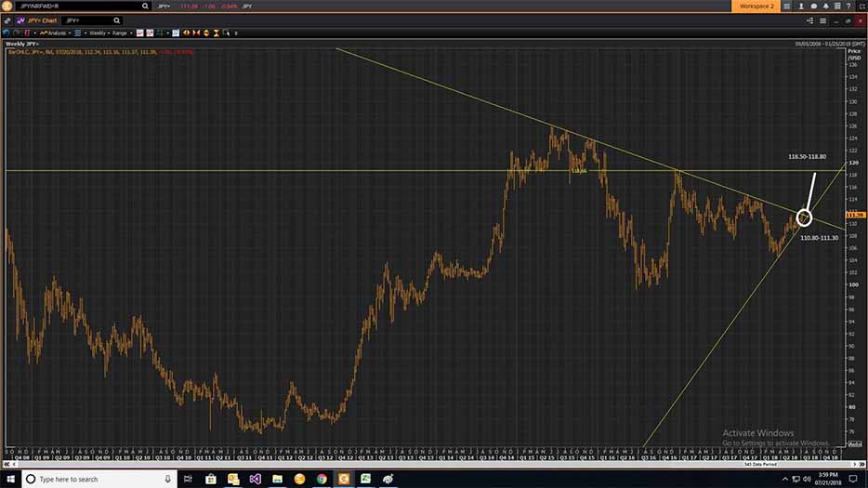Screen dimensions: 868x488
Task: Click the vertical compress arrows icon
Action: click(x=216, y=33)
